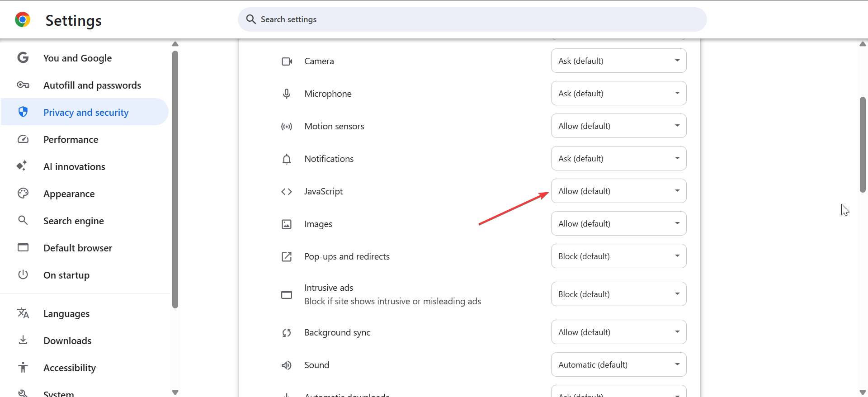Click the microphone icon
Viewport: 868px width, 397px height.
(x=287, y=94)
